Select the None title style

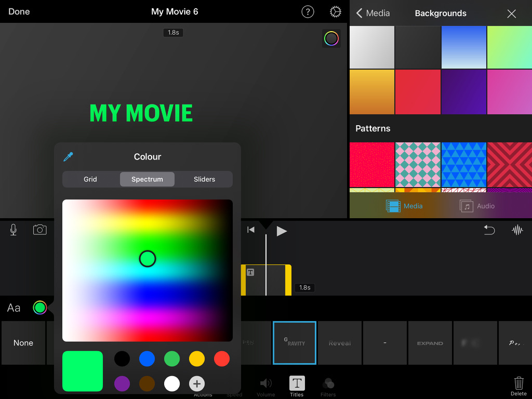tap(23, 342)
